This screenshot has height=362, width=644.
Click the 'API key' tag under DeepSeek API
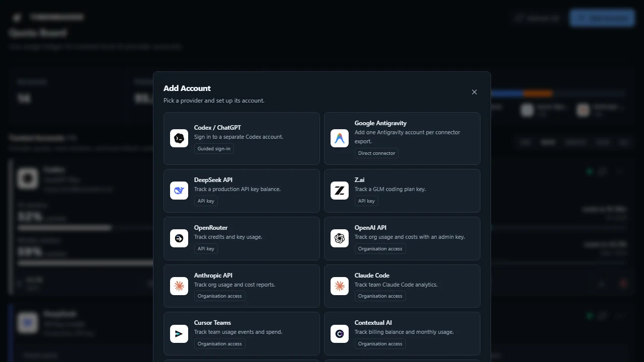pyautogui.click(x=206, y=201)
